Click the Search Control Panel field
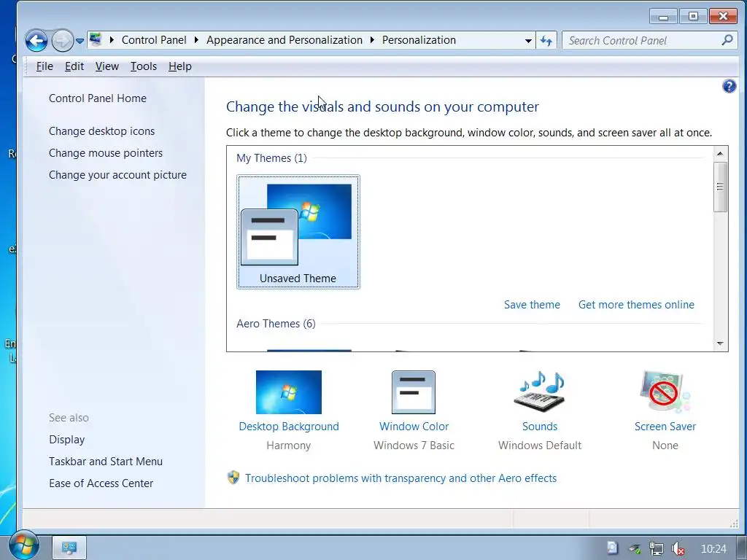 coord(649,41)
